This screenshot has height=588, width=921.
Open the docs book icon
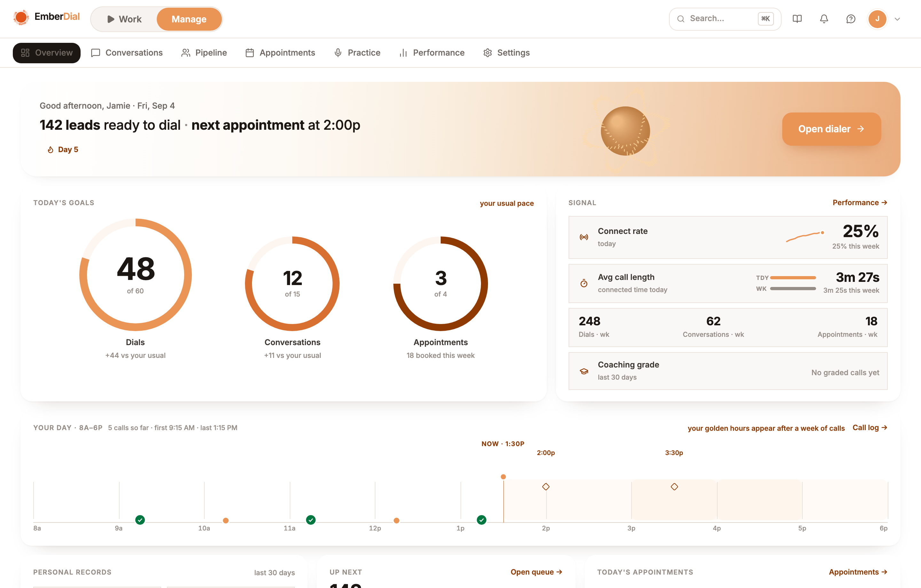(x=797, y=19)
